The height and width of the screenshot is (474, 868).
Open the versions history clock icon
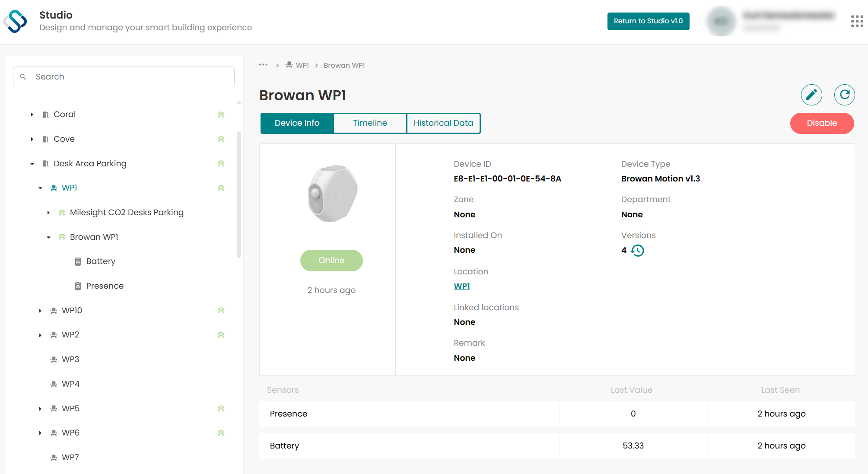[637, 251]
